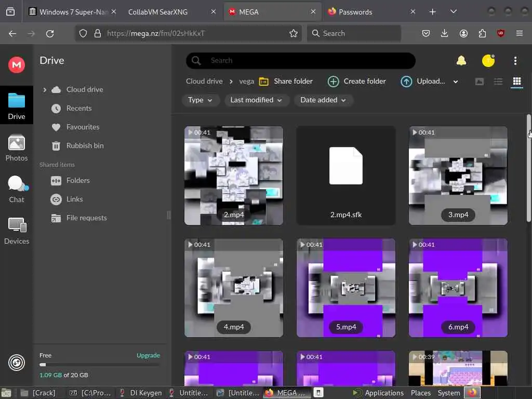This screenshot has width=532, height=399.
Task: Open the Date added filter dropdown
Action: (323, 100)
